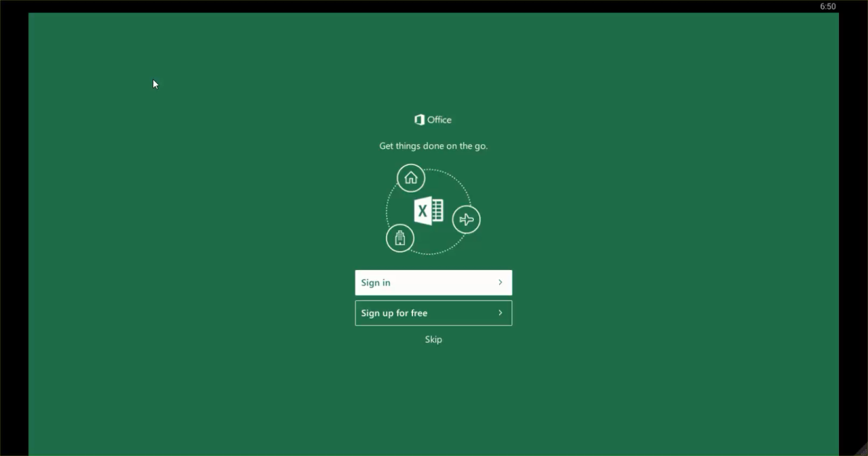The image size is (868, 456).
Task: Click the arrow inside the Sign in bar
Action: (501, 282)
